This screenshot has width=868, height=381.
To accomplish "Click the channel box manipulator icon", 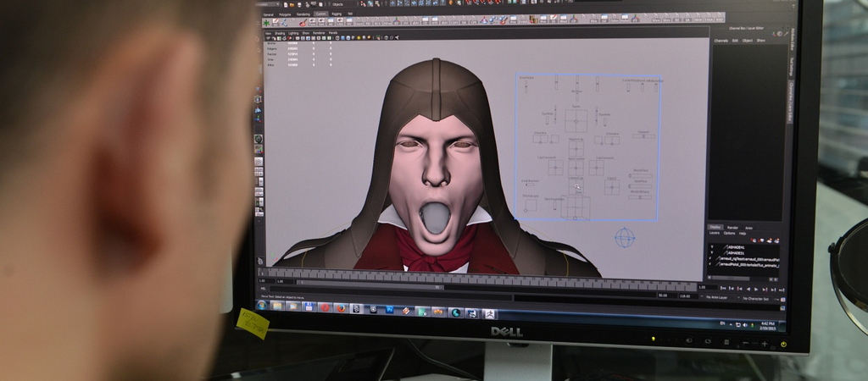I will pos(773,34).
